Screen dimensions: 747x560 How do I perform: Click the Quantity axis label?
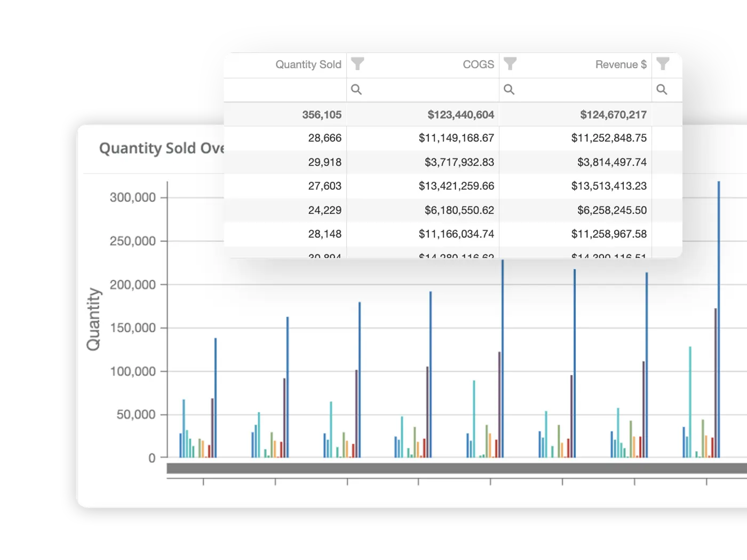click(x=93, y=317)
